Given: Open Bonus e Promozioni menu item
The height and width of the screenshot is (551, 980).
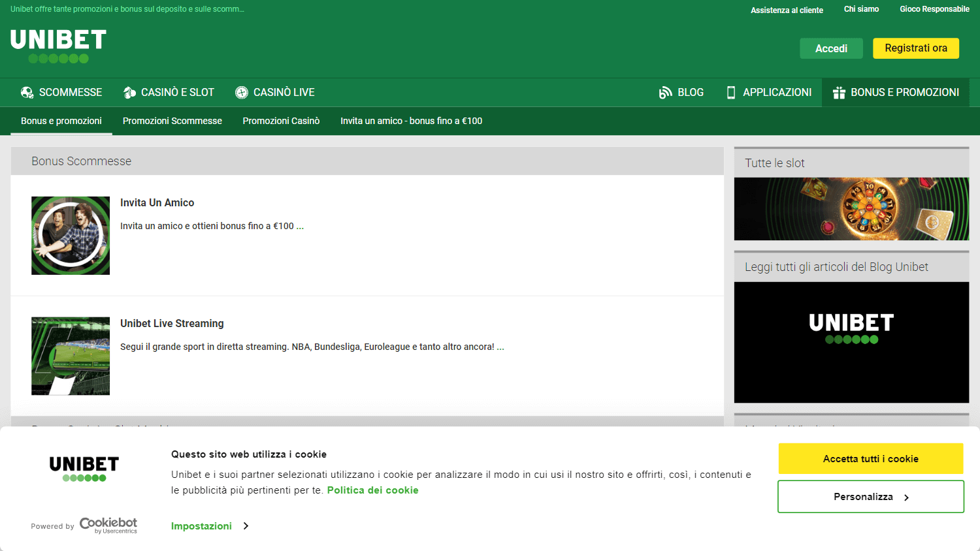Looking at the screenshot, I should coord(896,93).
